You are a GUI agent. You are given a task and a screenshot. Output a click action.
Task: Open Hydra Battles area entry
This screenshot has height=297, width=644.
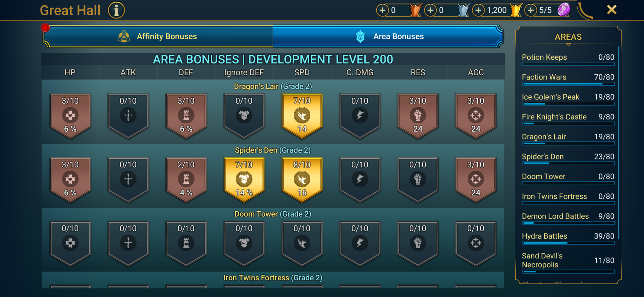[568, 239]
